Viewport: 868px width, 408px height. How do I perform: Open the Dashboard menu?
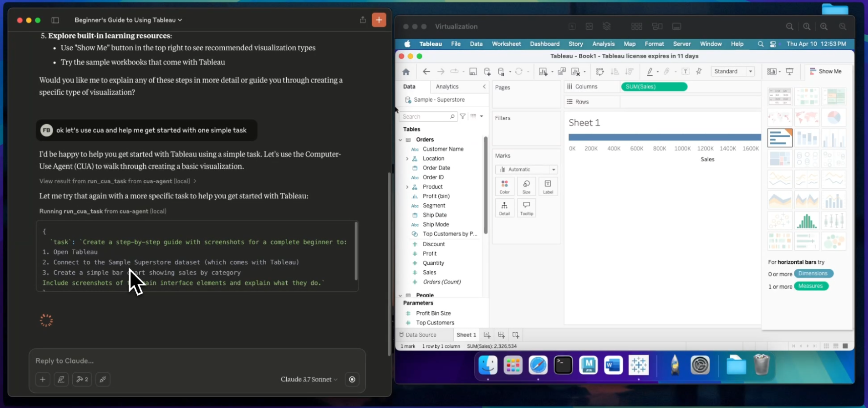[x=545, y=44]
